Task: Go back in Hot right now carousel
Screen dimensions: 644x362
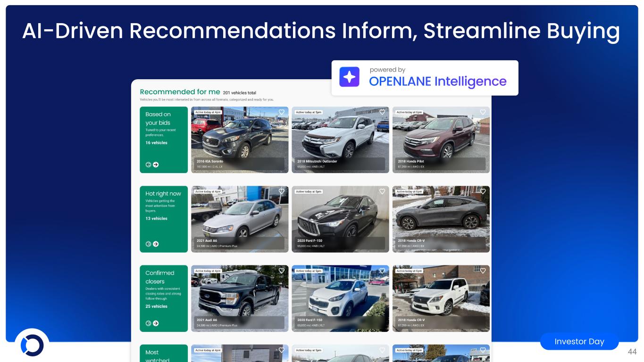Action: tap(148, 244)
